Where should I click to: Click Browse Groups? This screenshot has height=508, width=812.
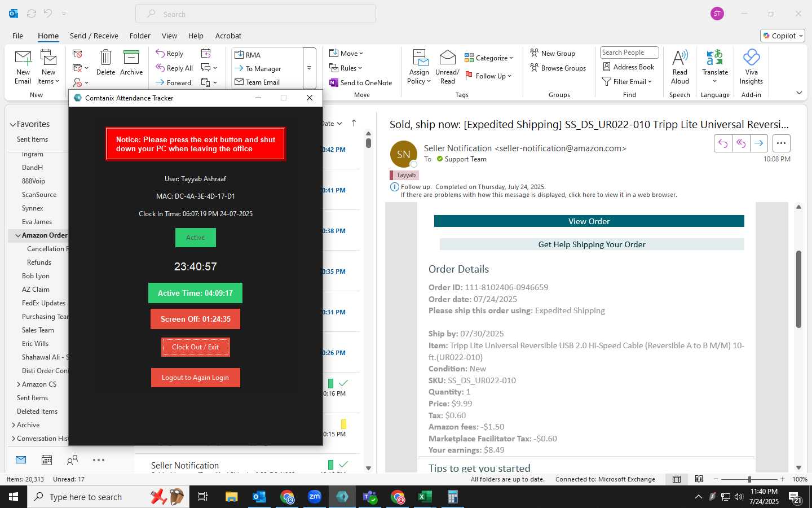pyautogui.click(x=558, y=68)
